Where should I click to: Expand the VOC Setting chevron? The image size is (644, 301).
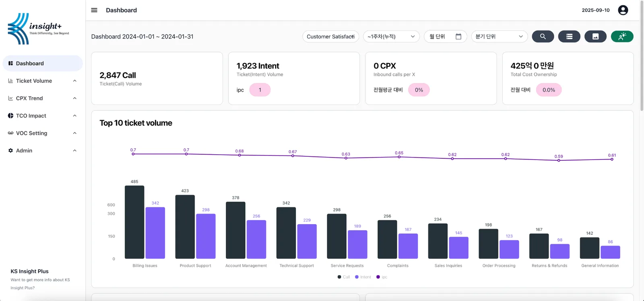[x=74, y=133]
